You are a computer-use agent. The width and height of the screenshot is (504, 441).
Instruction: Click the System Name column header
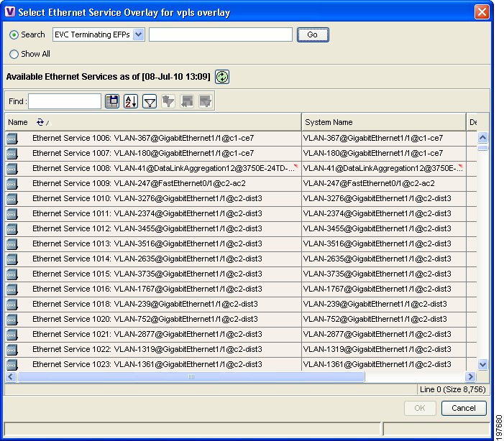coord(384,122)
